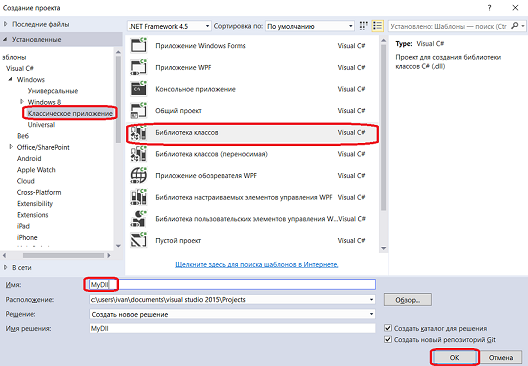This screenshot has width=528, height=366.
Task: Select 'Общий проект' template text
Action: [178, 110]
